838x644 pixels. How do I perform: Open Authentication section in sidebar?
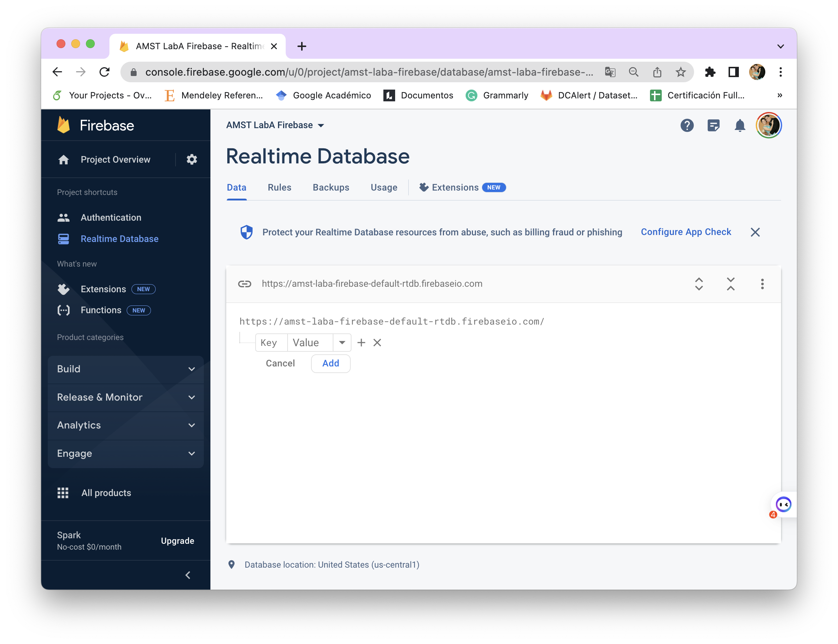[x=110, y=217]
